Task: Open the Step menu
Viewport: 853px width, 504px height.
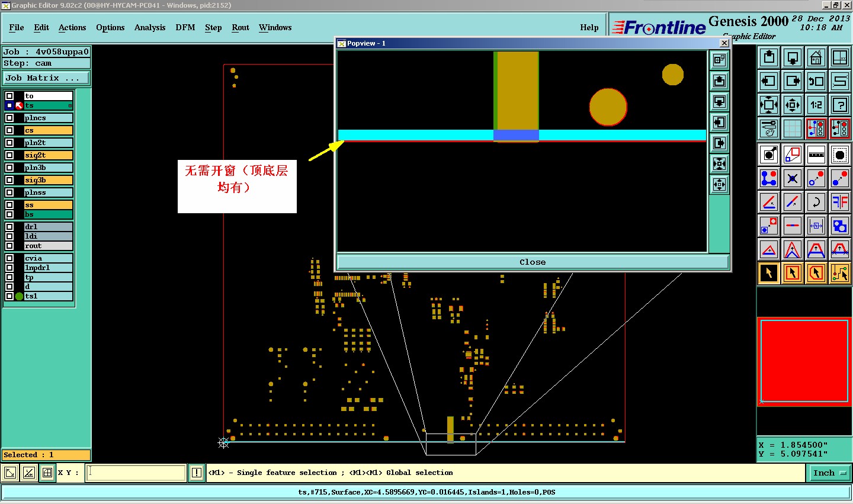Action: coord(213,27)
